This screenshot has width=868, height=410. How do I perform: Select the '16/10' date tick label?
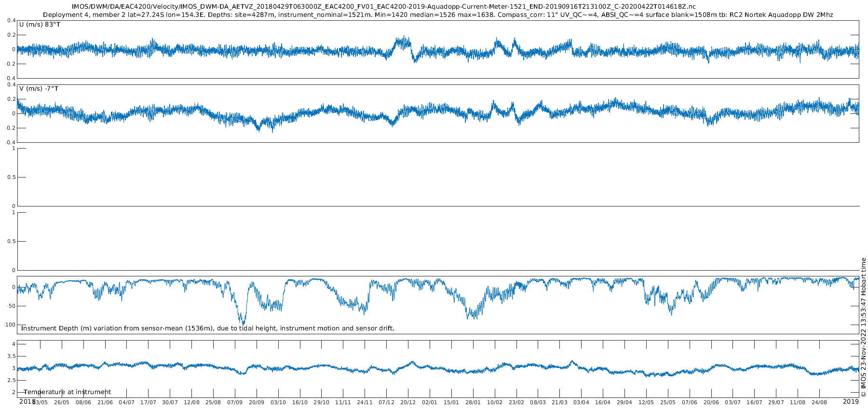(300, 402)
